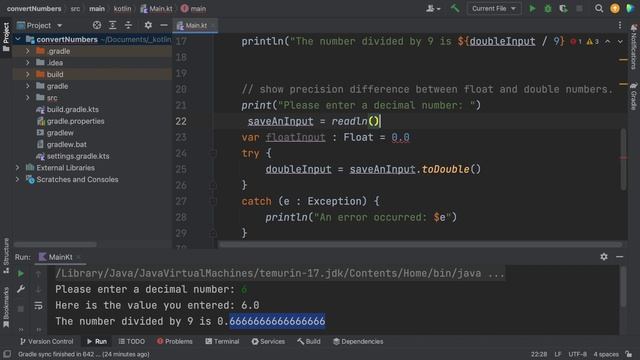Run the current file with green play button

point(532,9)
